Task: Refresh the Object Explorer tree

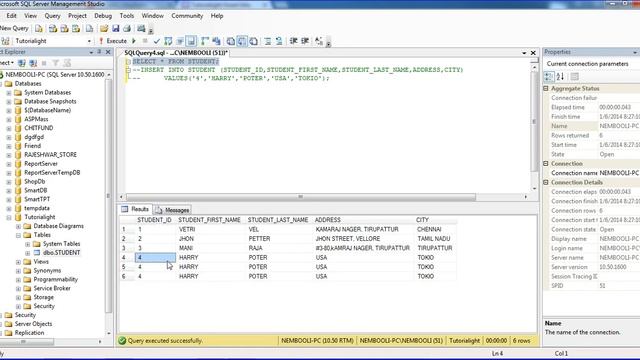Action: click(x=67, y=63)
